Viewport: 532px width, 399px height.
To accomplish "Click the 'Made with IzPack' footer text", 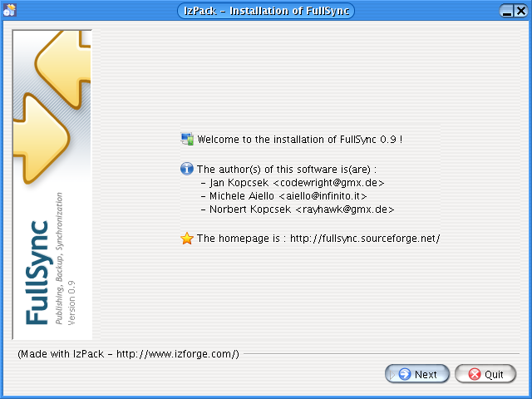I will point(129,354).
